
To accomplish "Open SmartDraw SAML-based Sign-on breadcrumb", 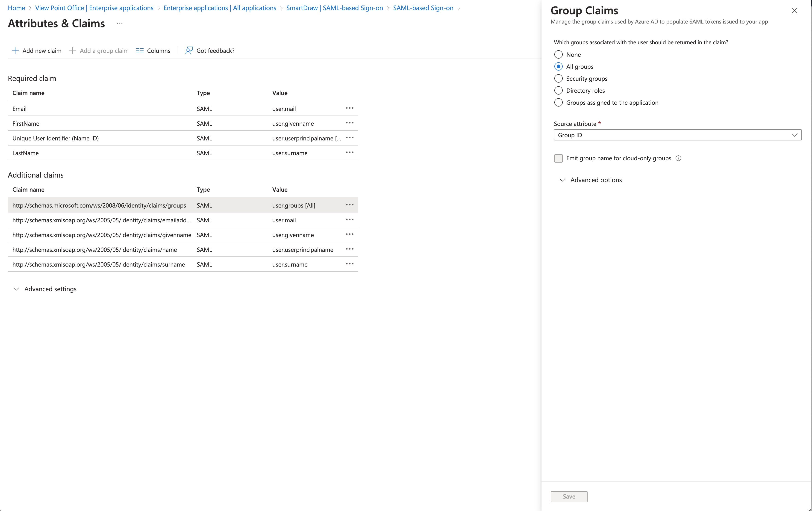I will pos(334,8).
